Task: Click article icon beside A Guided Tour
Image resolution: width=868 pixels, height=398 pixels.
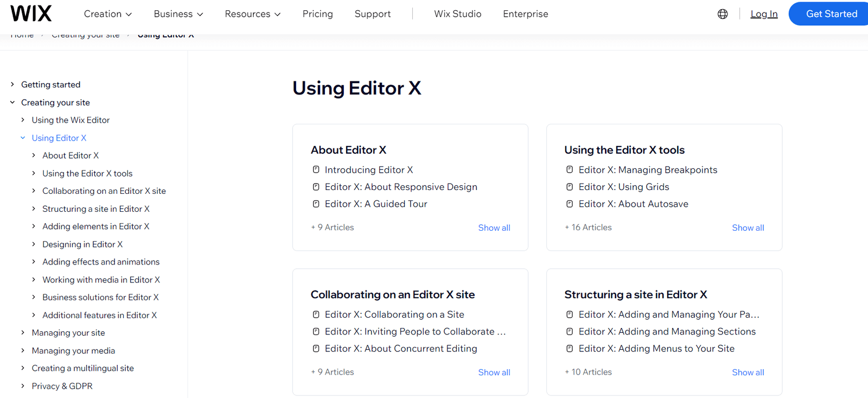Action: coord(316,204)
